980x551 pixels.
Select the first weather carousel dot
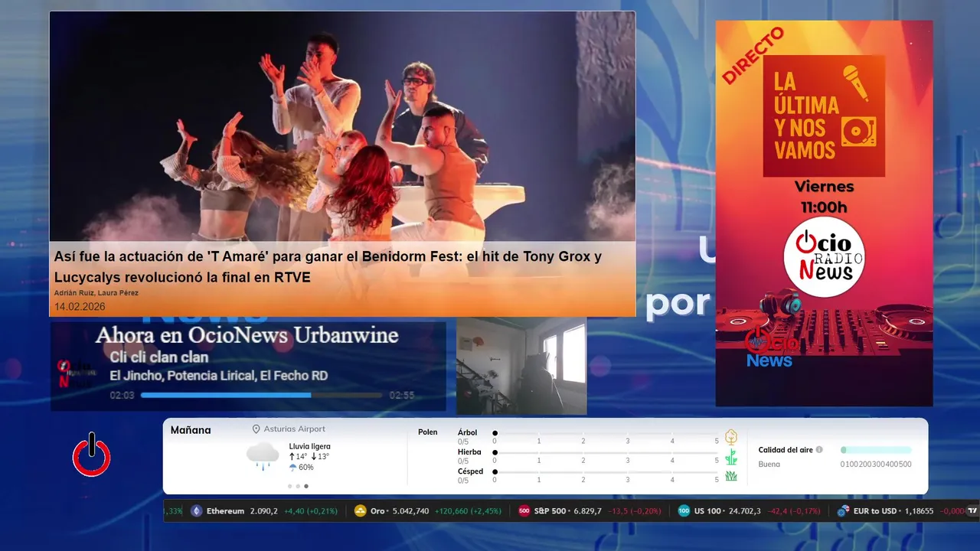tap(290, 486)
